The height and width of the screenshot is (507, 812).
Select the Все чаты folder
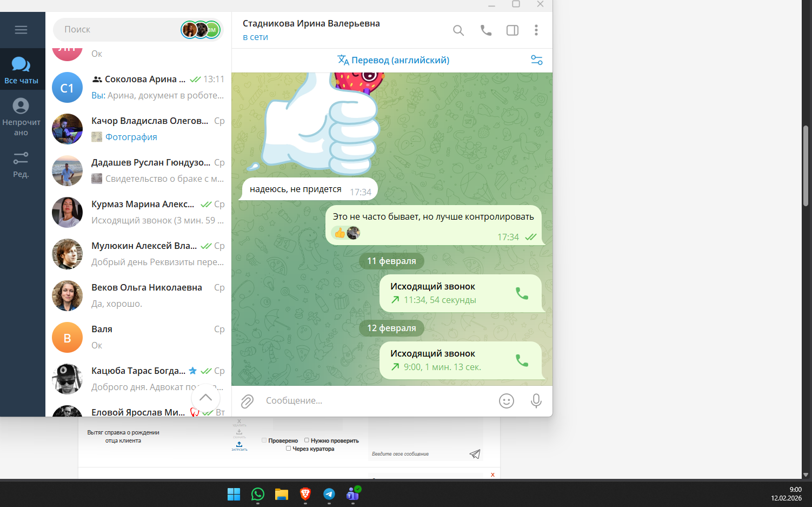coord(21,70)
